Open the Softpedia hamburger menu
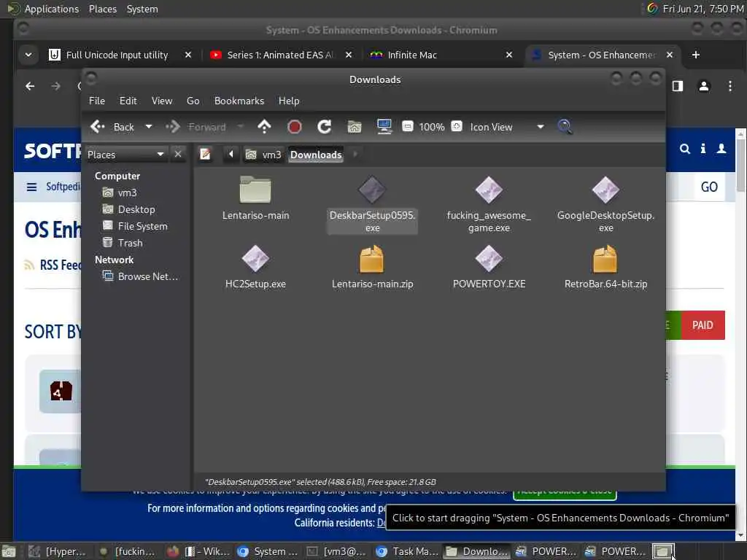 (31, 187)
